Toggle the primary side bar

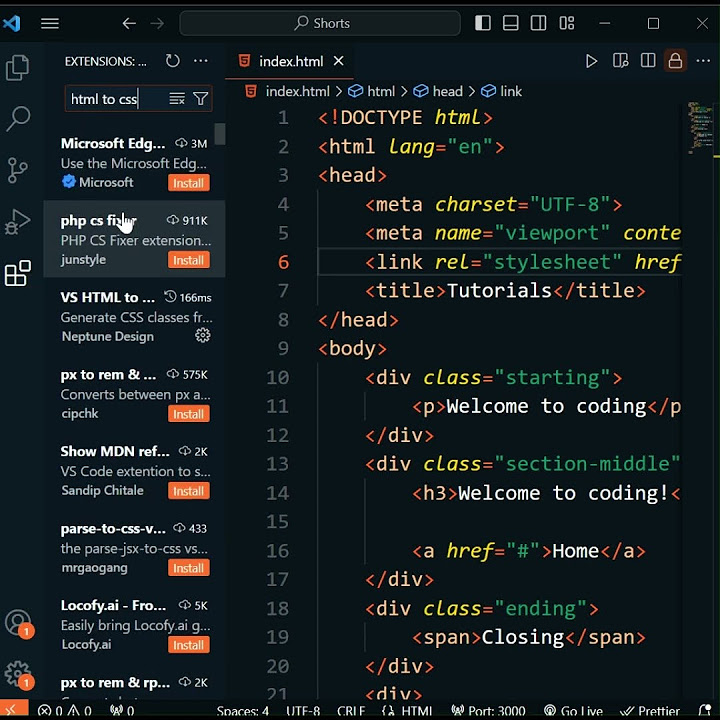pos(483,23)
